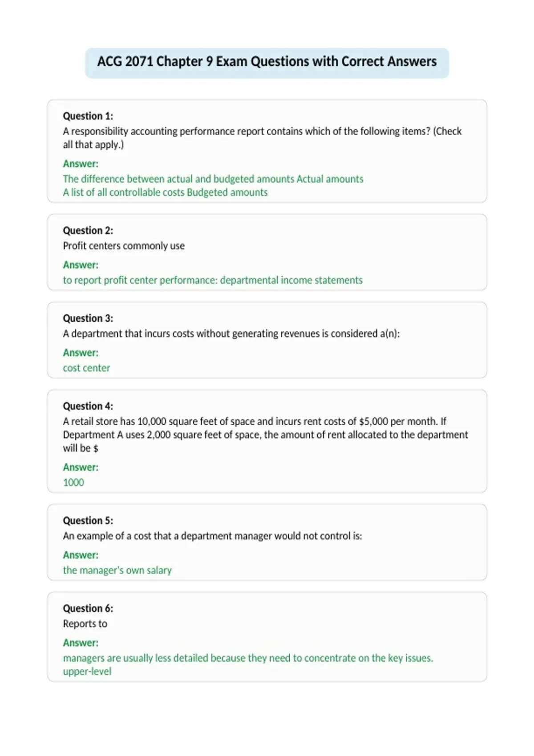Click the 'Reports to' question text
Viewport: 534px width, 756px height.
click(x=85, y=624)
